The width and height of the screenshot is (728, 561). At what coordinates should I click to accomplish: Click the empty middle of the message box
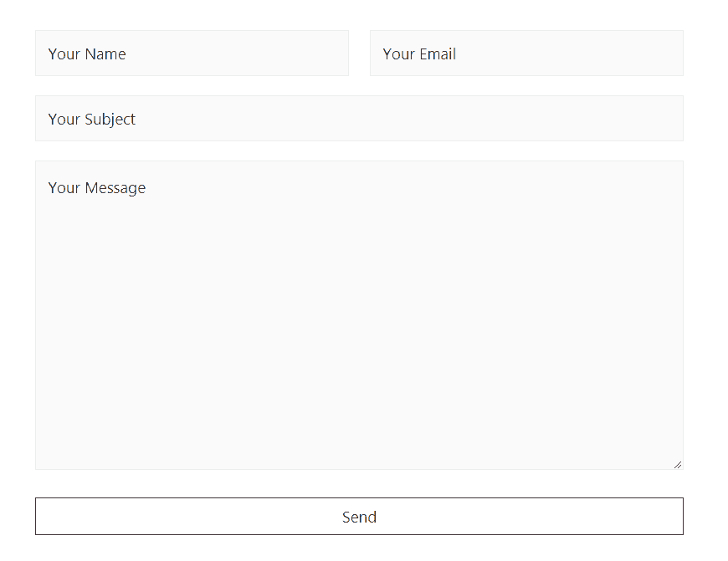(x=359, y=325)
